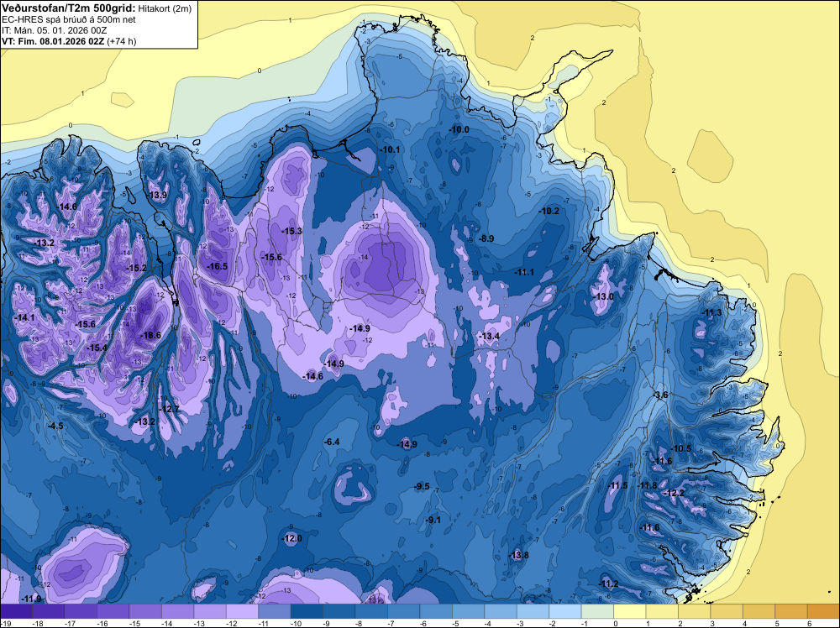Click the -14.1 temperature value on map

pyautogui.click(x=24, y=317)
